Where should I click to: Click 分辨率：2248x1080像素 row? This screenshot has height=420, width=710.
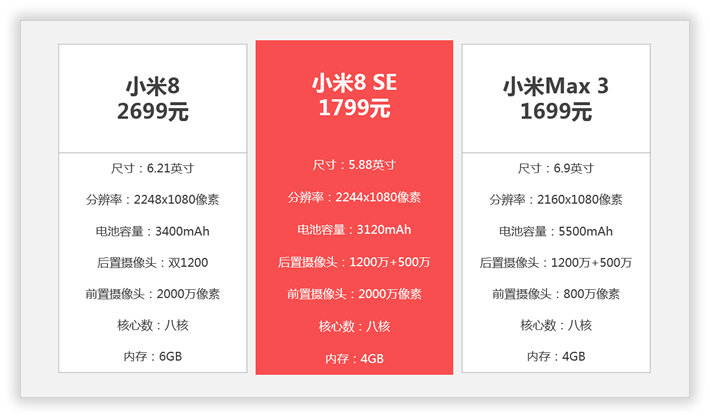(153, 200)
